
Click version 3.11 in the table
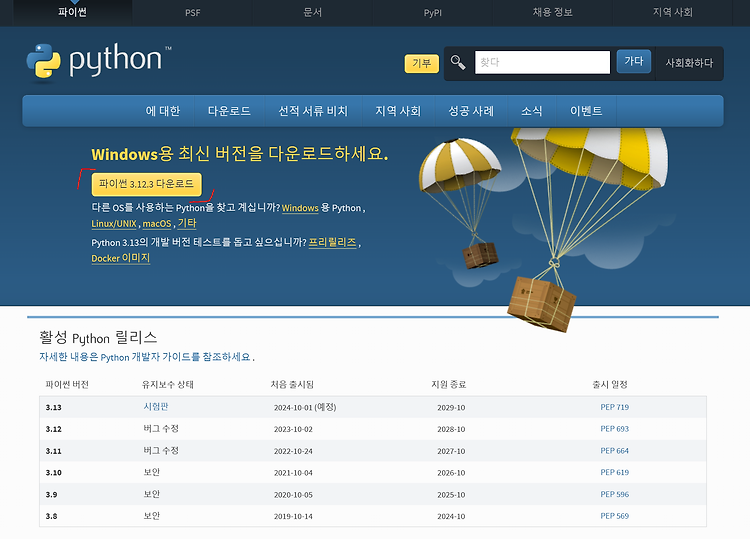54,451
